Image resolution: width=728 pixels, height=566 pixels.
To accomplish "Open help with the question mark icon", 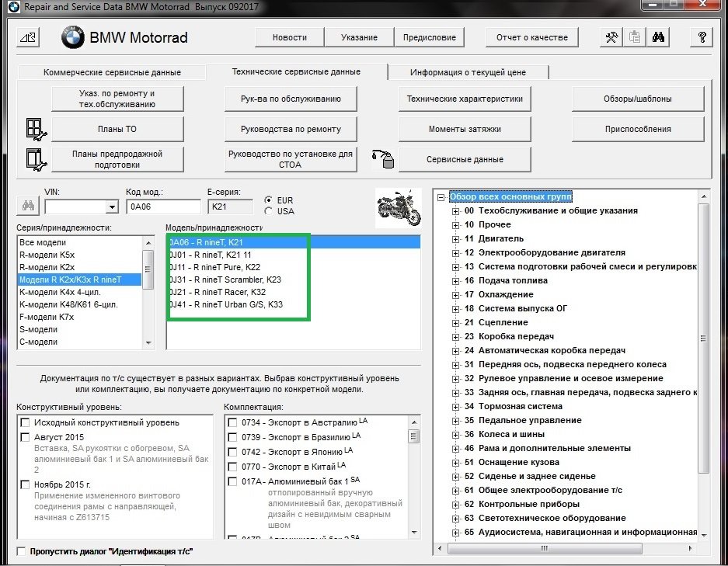I will tap(702, 37).
